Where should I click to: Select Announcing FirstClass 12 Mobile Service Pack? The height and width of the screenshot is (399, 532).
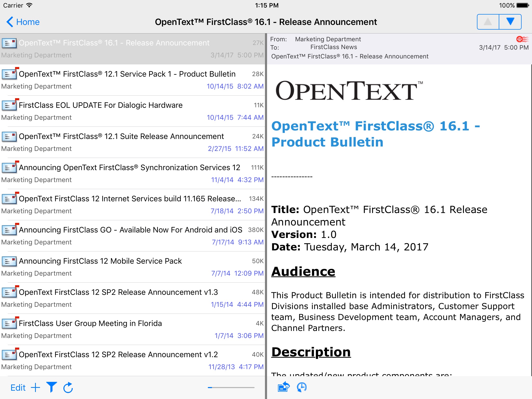coord(100,261)
